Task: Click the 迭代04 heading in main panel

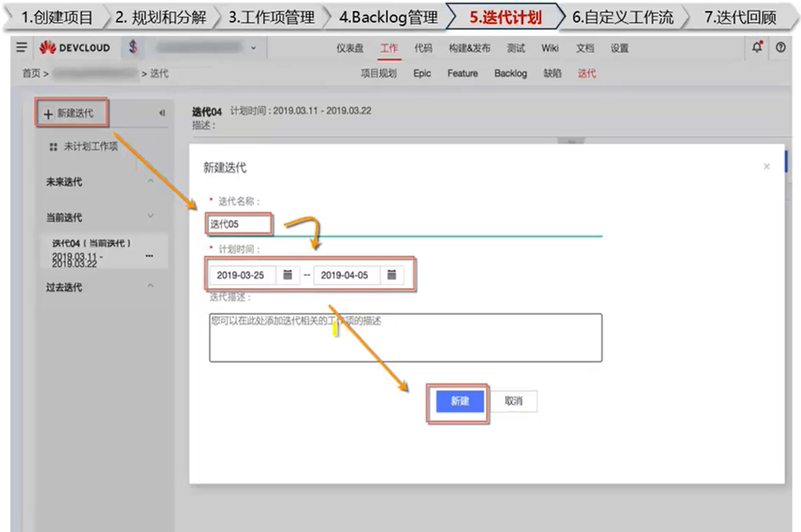Action: coord(207,111)
